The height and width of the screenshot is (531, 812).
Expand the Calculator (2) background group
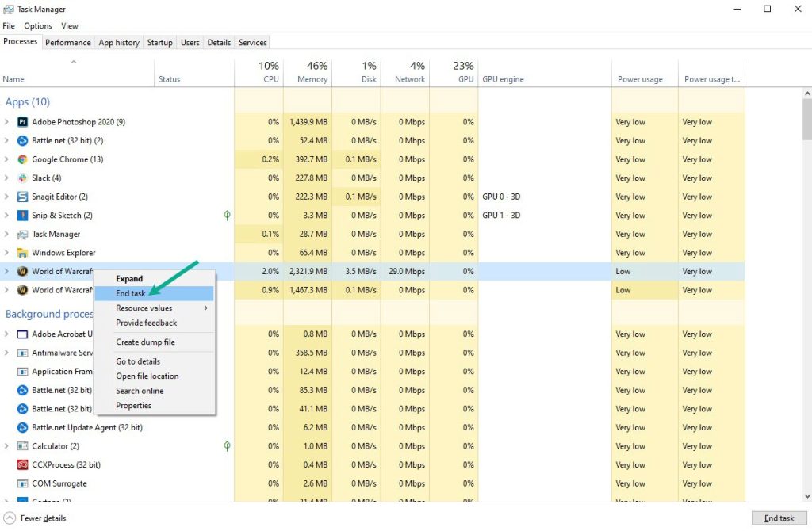pyautogui.click(x=6, y=446)
